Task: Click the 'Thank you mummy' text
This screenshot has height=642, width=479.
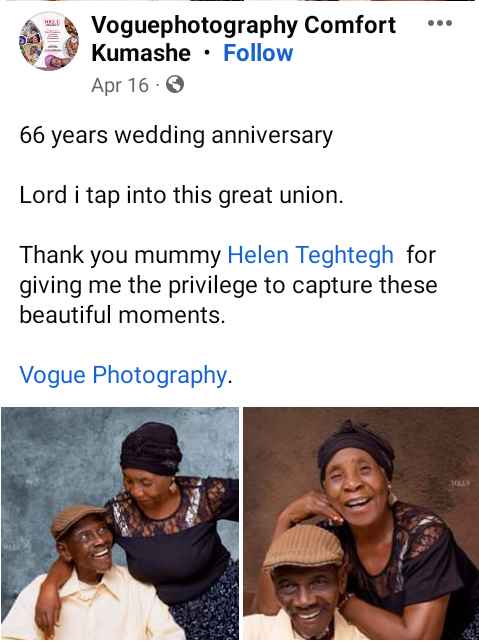Action: [x=120, y=255]
